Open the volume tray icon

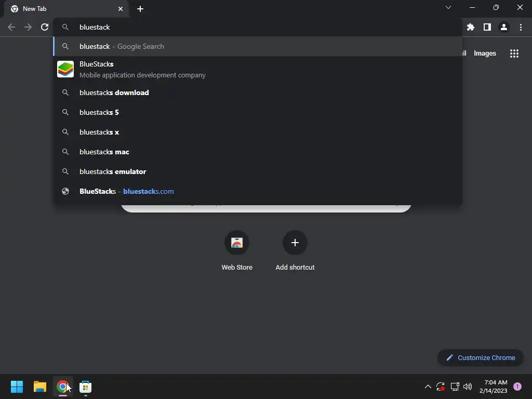468,387
